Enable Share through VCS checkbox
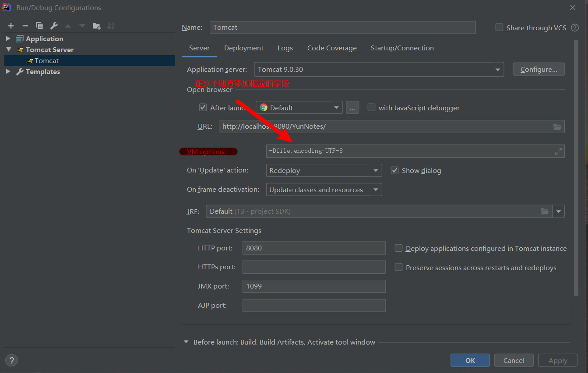The width and height of the screenshot is (588, 373). pos(499,27)
